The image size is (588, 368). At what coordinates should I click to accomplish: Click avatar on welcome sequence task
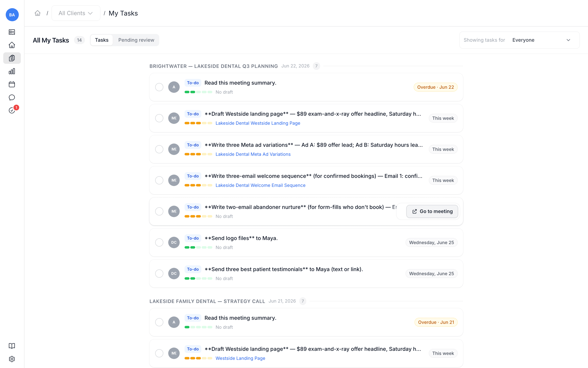[174, 180]
